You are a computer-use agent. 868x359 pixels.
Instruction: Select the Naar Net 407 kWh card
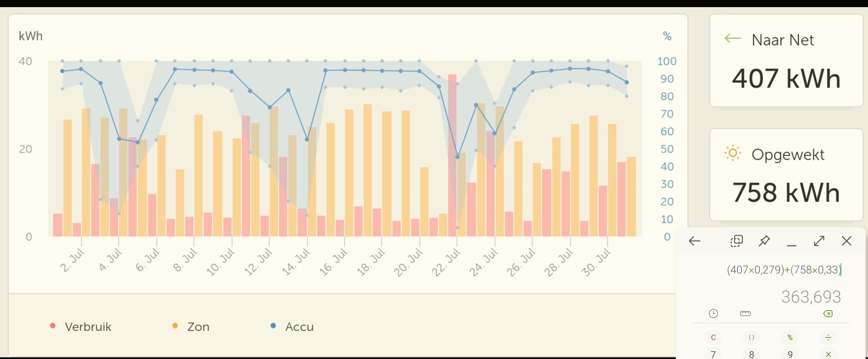tap(786, 61)
